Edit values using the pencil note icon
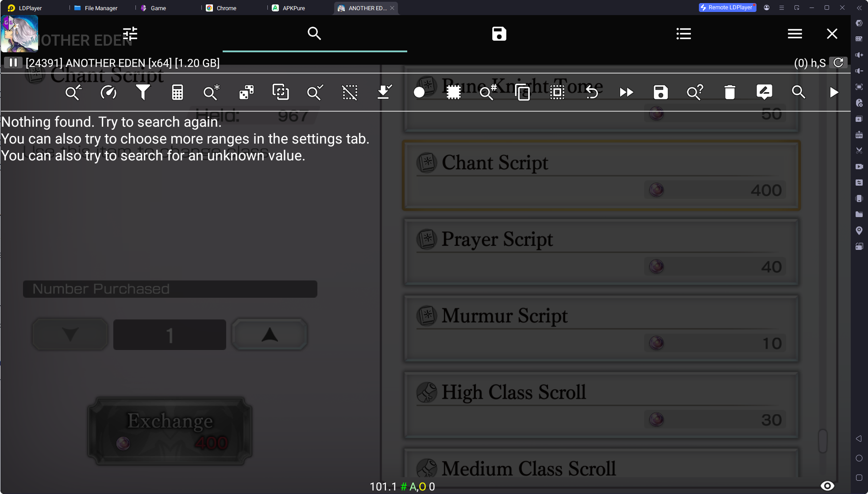This screenshot has width=868, height=494. [764, 92]
